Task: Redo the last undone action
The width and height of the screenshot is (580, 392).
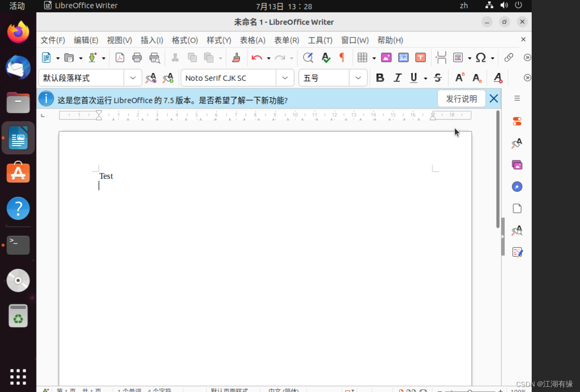Action: [280, 57]
